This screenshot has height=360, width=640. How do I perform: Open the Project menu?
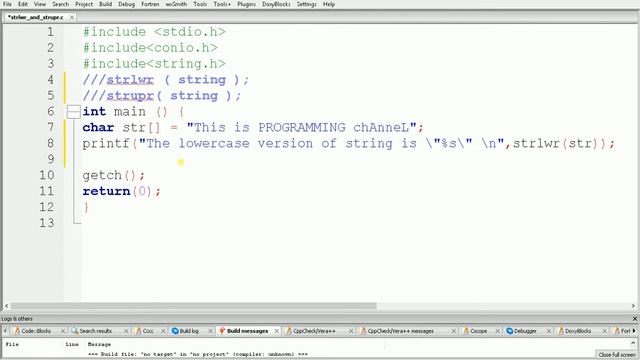(x=84, y=4)
